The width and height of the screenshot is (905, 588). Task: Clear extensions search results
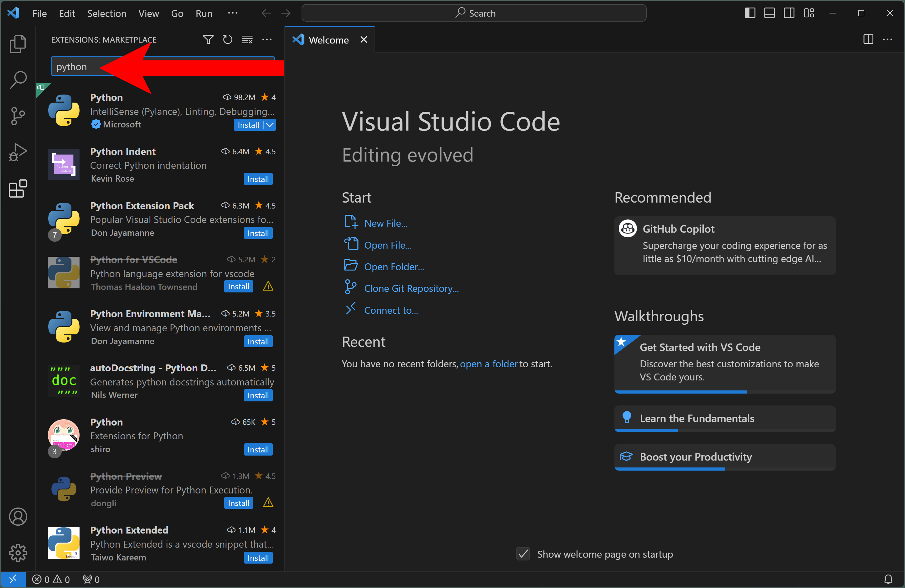[x=247, y=39]
